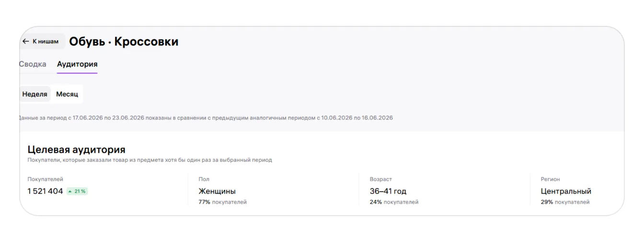The height and width of the screenshot is (242, 644).
Task: Click the Пол metric label
Action: [x=204, y=179]
